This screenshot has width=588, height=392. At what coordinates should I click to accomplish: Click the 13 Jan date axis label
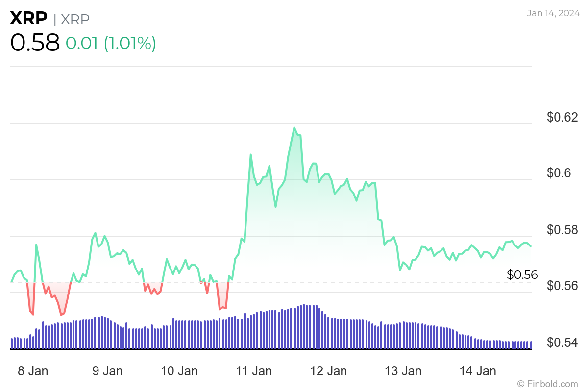coord(404,371)
